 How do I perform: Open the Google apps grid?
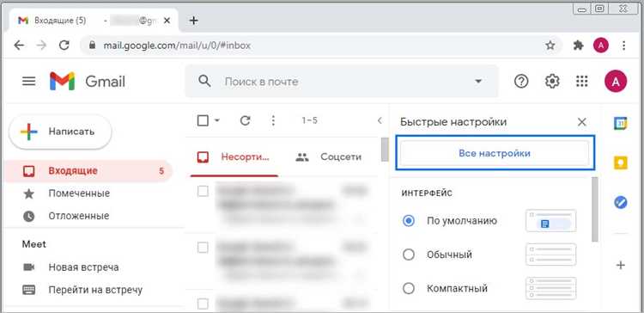[582, 82]
